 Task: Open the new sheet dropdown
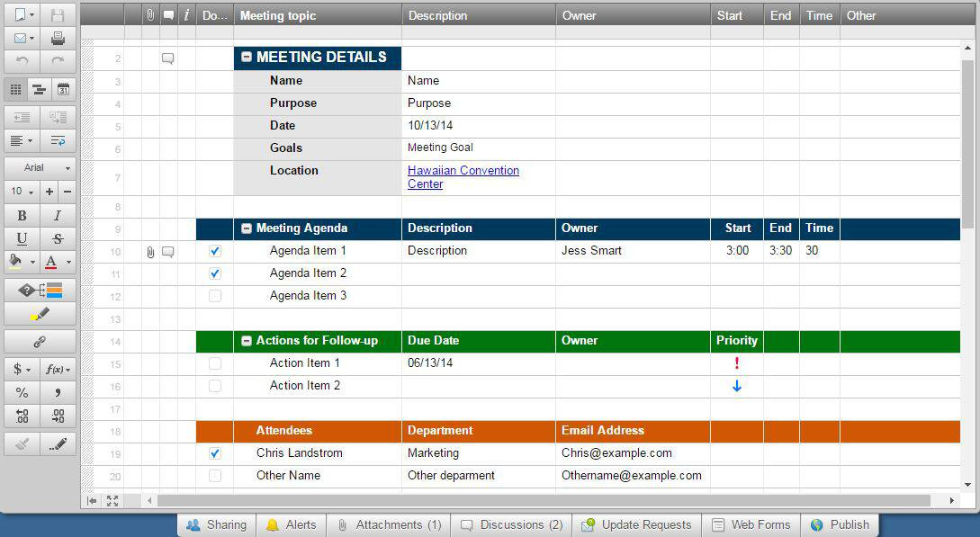click(x=23, y=15)
